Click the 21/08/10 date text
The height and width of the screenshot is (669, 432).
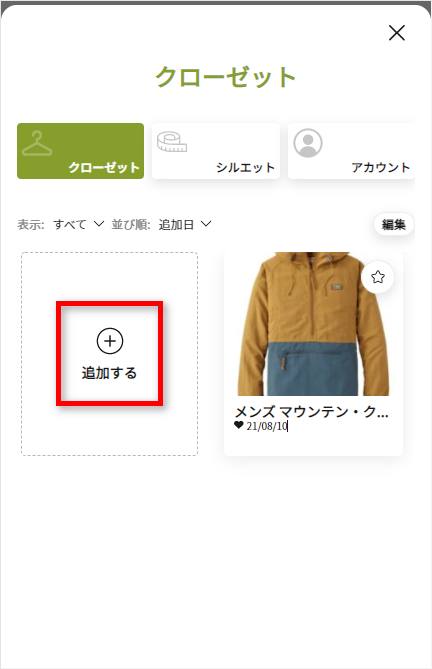[x=267, y=426]
